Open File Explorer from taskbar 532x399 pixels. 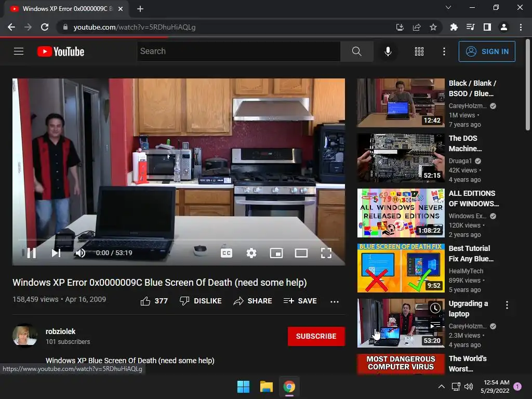pos(267,387)
